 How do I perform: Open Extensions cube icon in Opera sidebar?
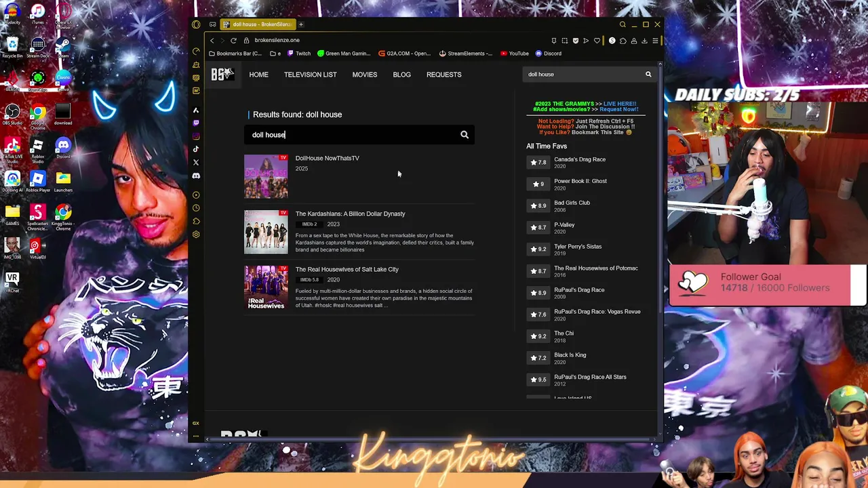coord(196,222)
